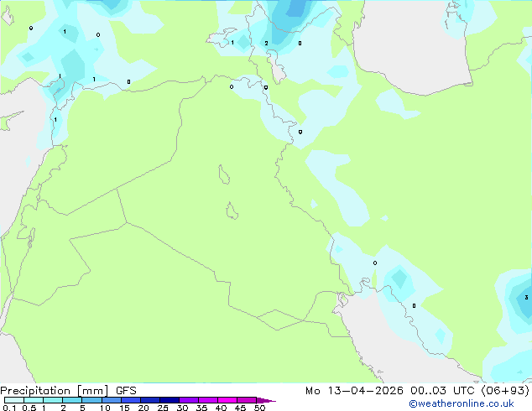Image resolution: width=532 pixels, height=411 pixels.
Task: Click the over-50 mm arrow tip swatch
Action: (x=265, y=400)
